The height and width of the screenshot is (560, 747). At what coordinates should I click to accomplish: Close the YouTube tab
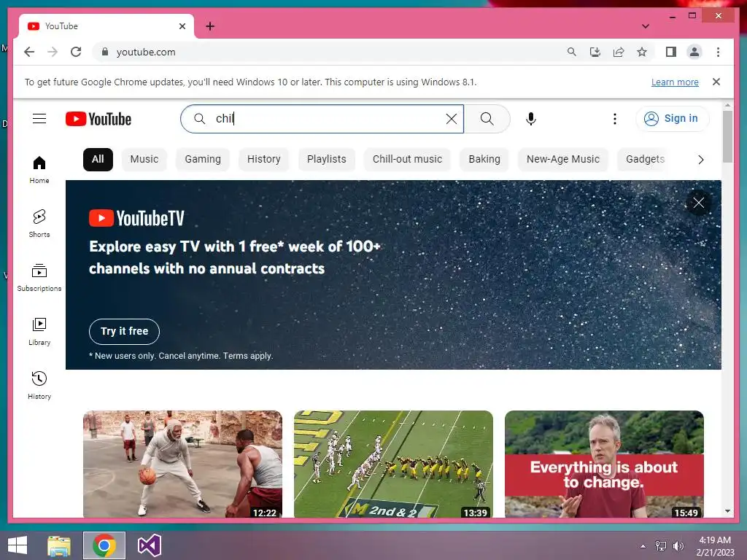pyautogui.click(x=182, y=26)
